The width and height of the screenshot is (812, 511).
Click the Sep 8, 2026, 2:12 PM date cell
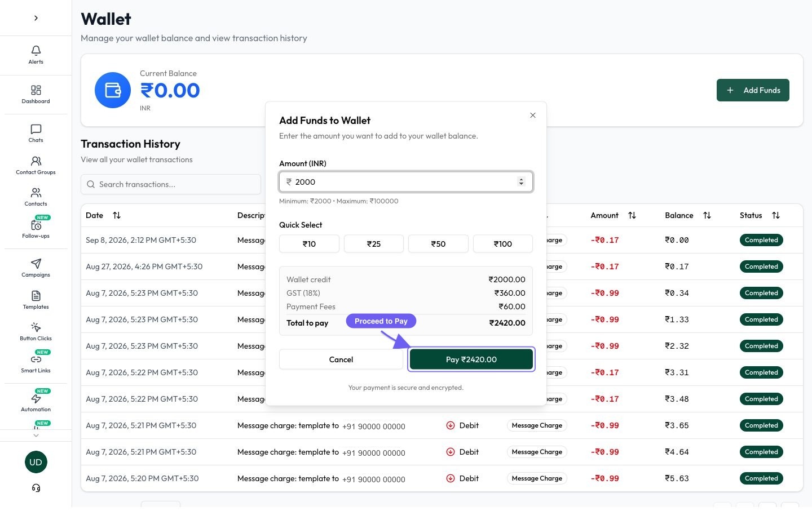click(141, 240)
